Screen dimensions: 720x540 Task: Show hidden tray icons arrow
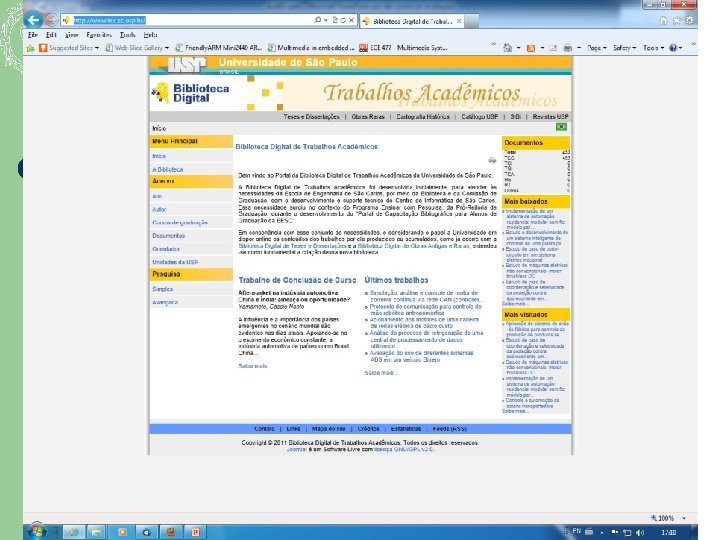point(602,533)
